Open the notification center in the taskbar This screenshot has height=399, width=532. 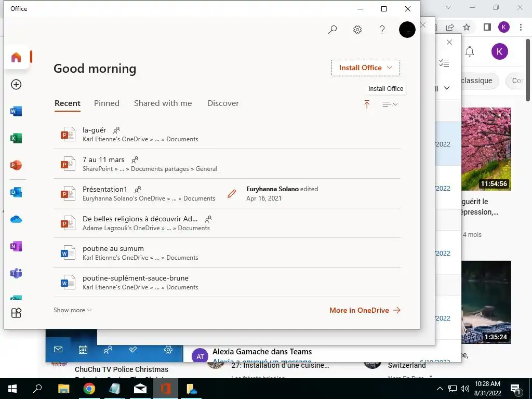point(515,389)
